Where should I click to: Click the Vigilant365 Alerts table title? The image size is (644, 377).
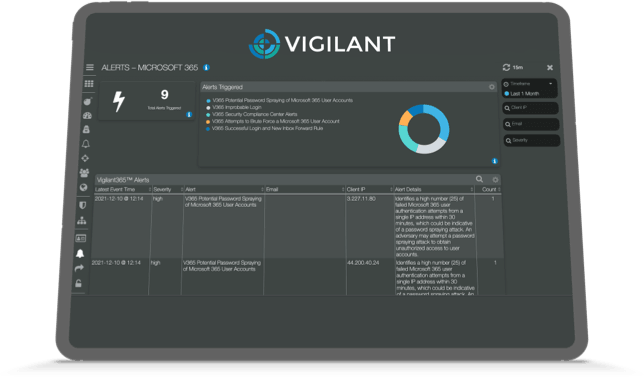(123, 180)
